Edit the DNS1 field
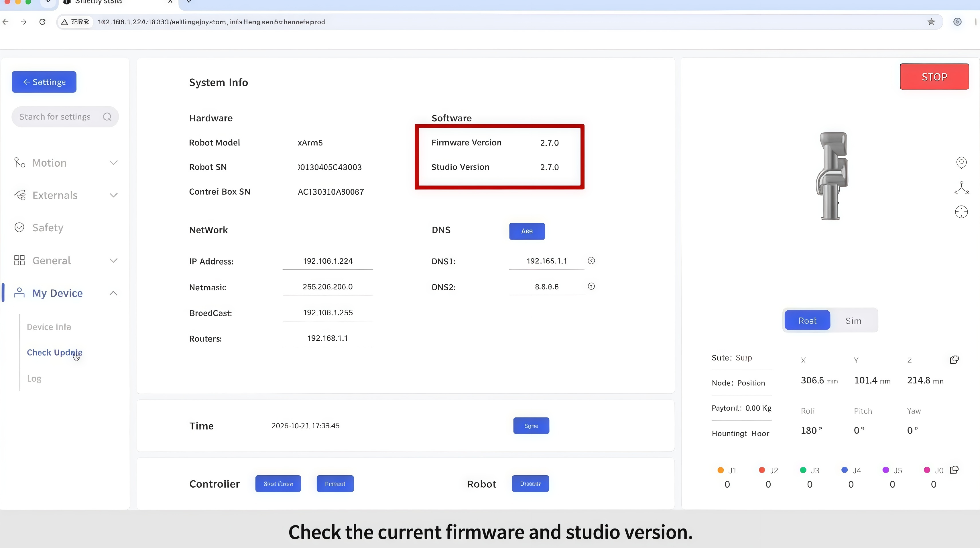Viewport: 980px width, 548px height. point(547,261)
